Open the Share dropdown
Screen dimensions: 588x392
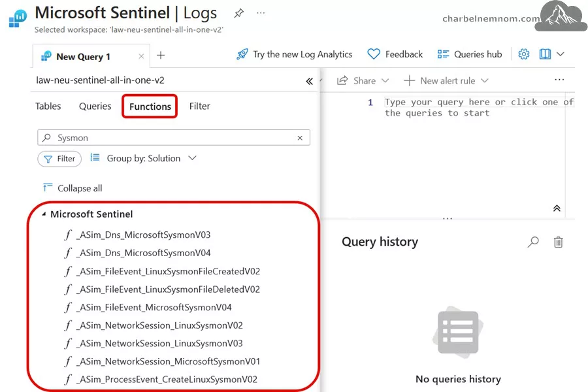pyautogui.click(x=363, y=80)
